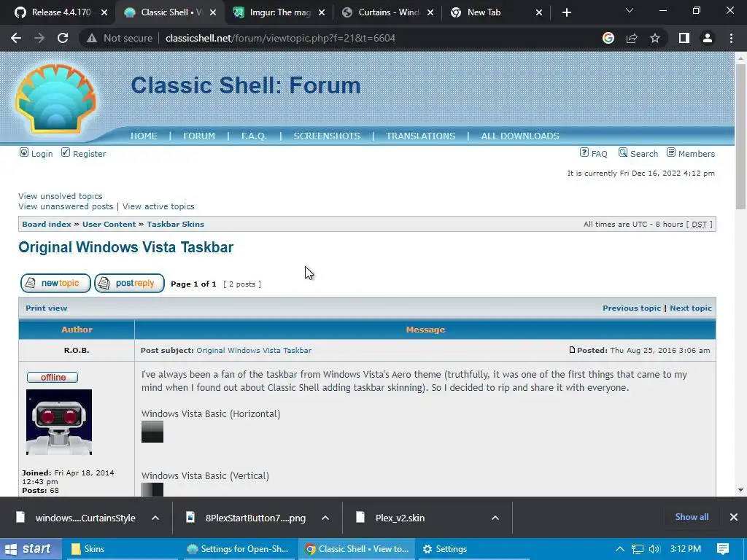Screen dimensions: 747x560
Task: Click the Not secure warning icon
Action: point(92,38)
